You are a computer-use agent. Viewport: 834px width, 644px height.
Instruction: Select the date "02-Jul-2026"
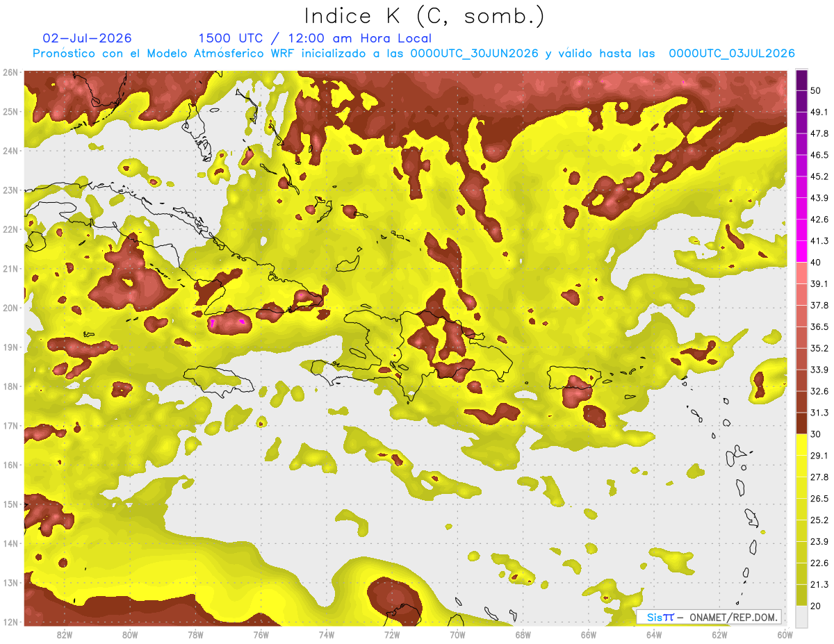tap(87, 38)
